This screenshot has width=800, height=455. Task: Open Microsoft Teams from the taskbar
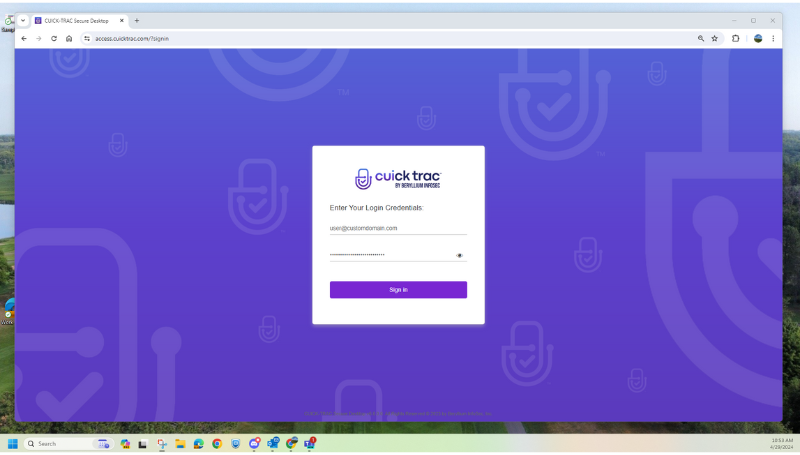click(x=310, y=443)
